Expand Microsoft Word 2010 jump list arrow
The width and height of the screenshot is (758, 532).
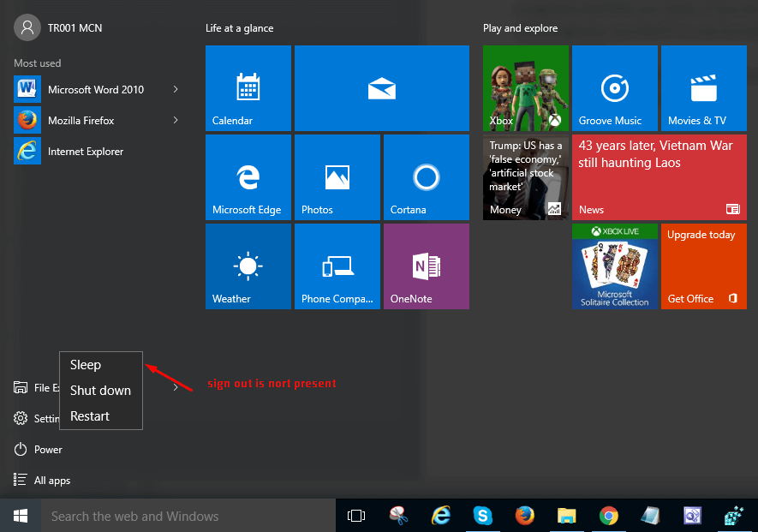point(176,89)
